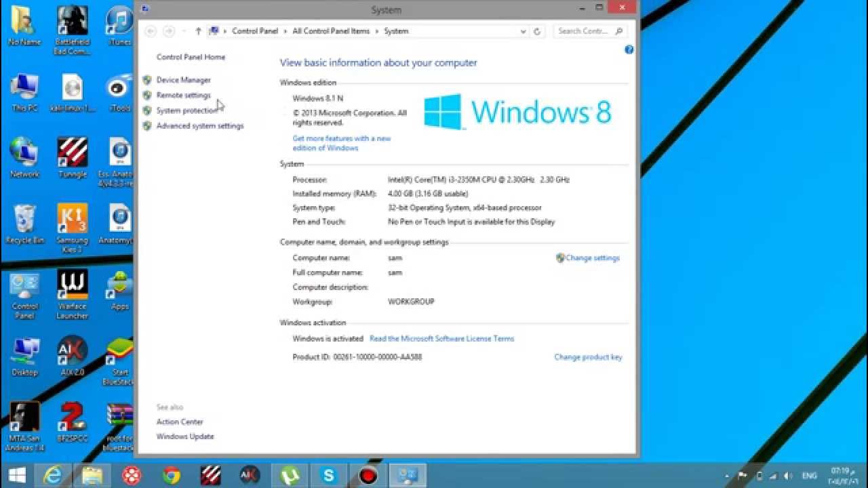Click the help question mark icon
The image size is (868, 488).
629,49
